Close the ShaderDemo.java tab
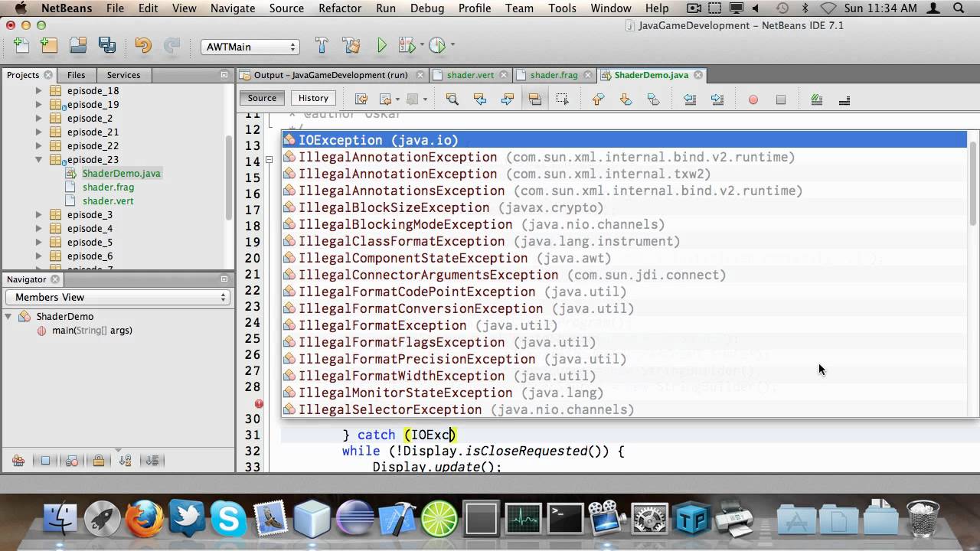Image resolution: width=980 pixels, height=551 pixels. pos(697,75)
